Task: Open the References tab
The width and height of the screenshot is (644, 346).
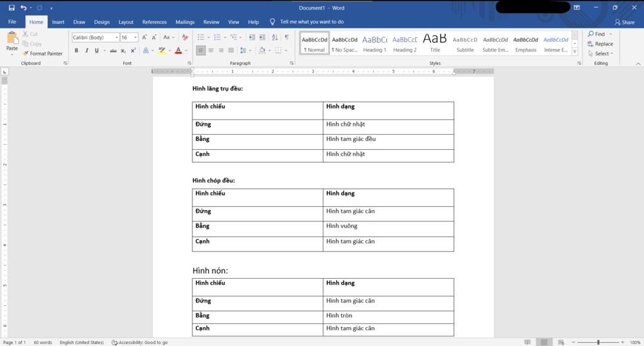Action: point(155,22)
